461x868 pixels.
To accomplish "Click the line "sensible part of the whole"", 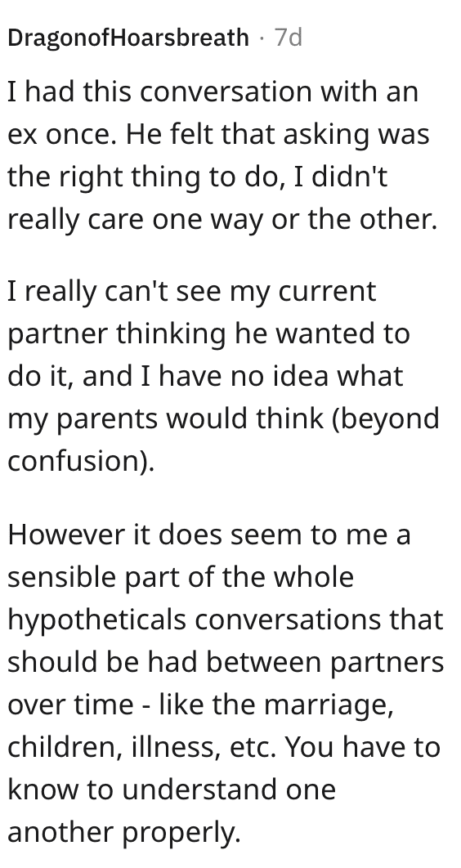I will [x=181, y=577].
